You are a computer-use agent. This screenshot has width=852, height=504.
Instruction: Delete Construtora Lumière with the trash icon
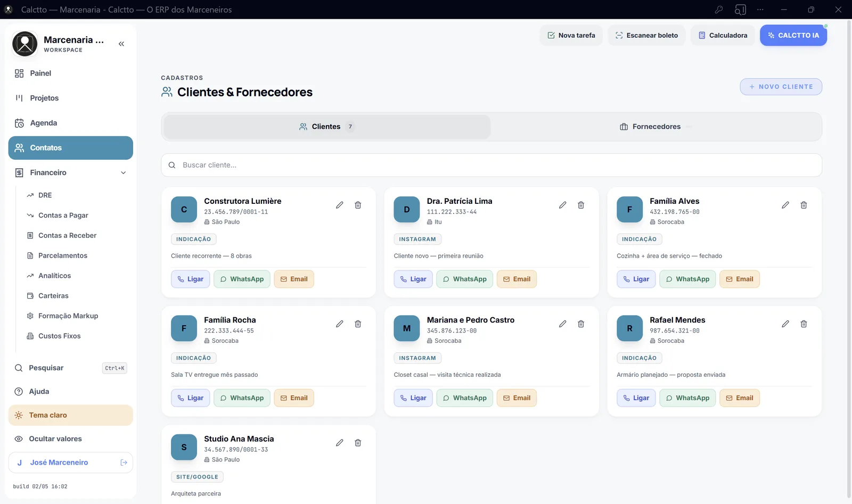tap(358, 205)
